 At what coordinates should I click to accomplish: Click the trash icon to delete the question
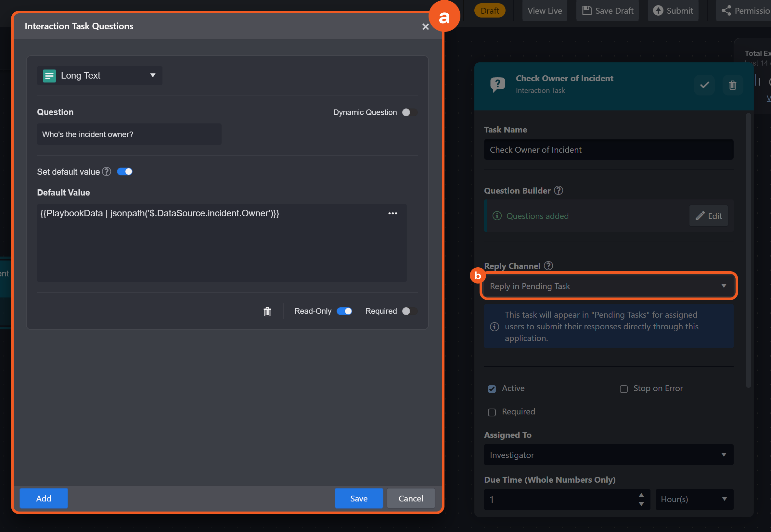tap(267, 311)
